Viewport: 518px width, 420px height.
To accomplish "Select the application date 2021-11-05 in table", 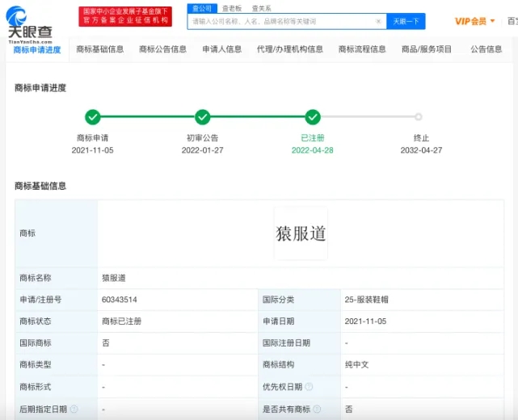I will (365, 321).
